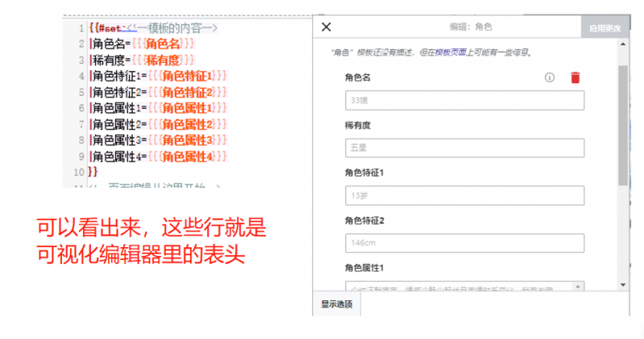The image size is (644, 339).
Task: Click the 角色特征1 input field
Action: 464,196
